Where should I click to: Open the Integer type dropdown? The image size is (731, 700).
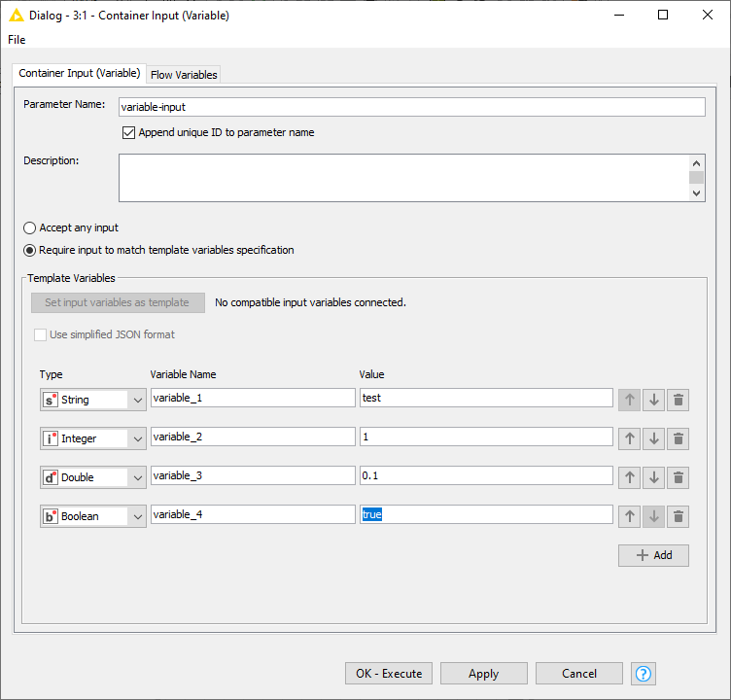click(93, 438)
